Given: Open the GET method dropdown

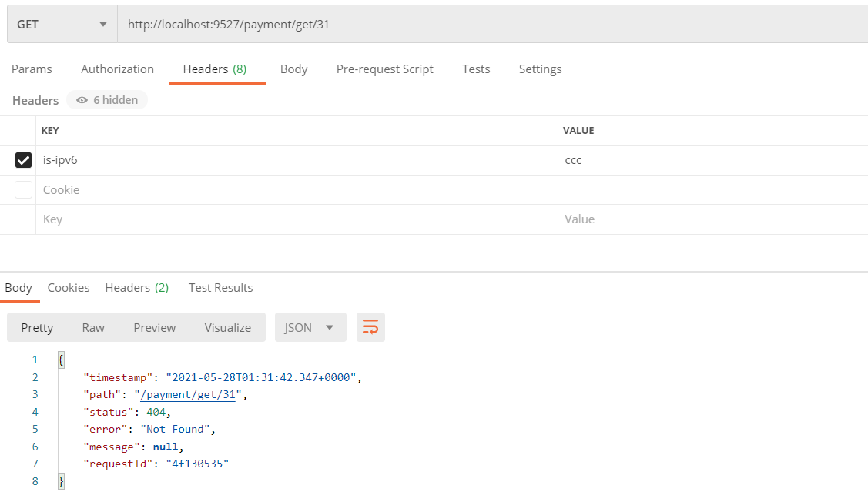Looking at the screenshot, I should tap(62, 24).
